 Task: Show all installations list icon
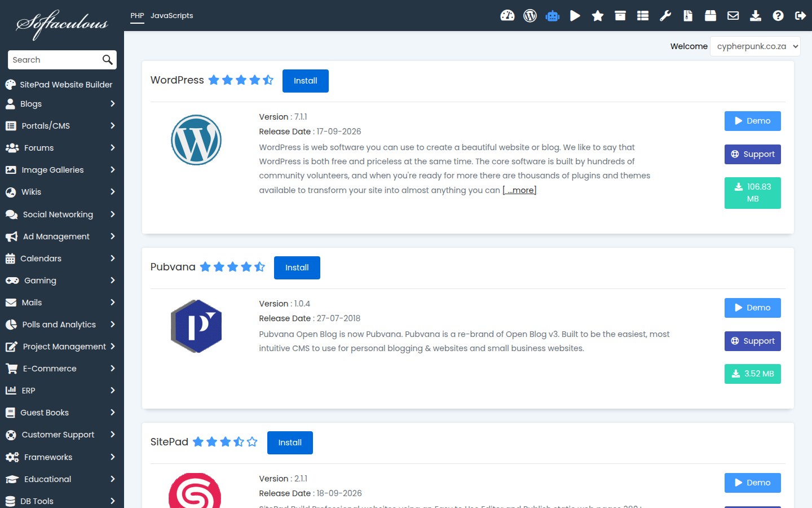tap(643, 16)
